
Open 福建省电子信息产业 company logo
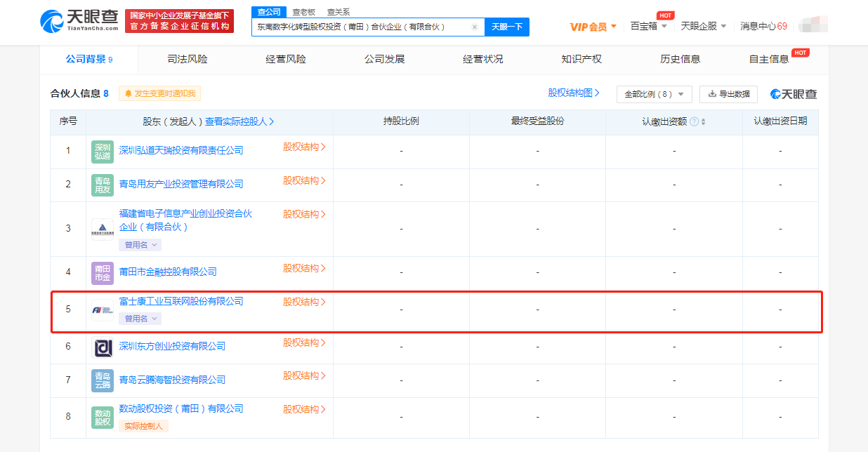click(103, 230)
